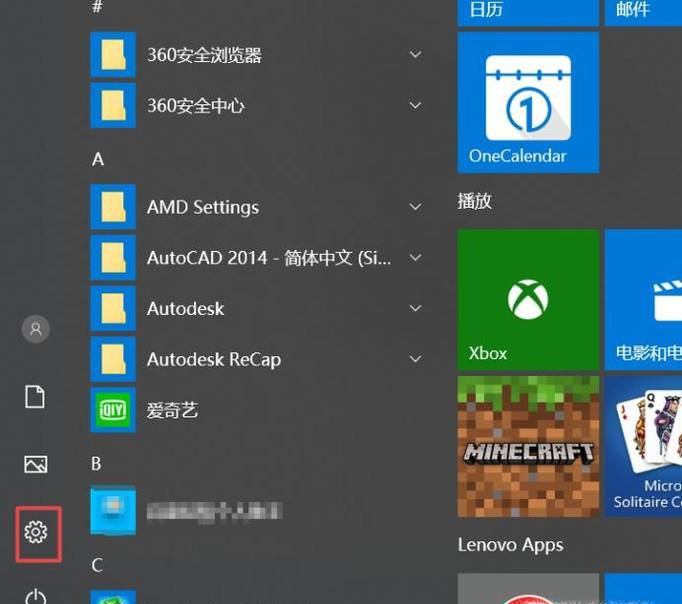The width and height of the screenshot is (682, 604).
Task: Click the Power button icon
Action: [36, 596]
